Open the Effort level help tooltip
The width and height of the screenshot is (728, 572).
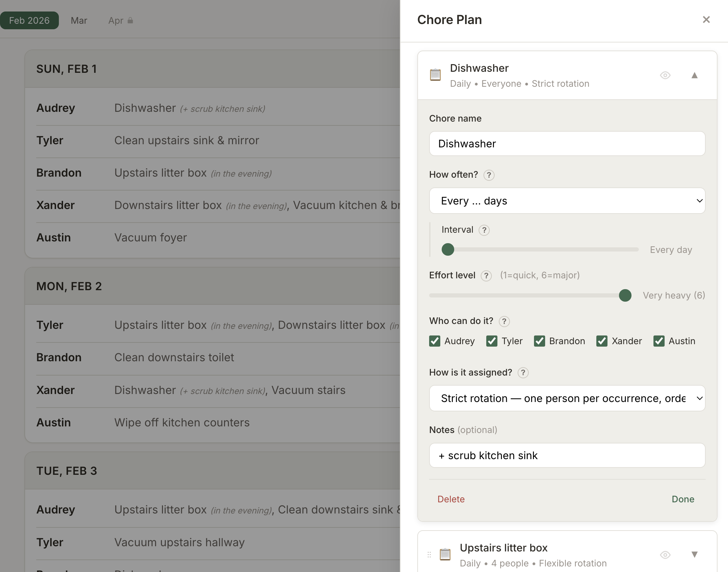point(486,276)
